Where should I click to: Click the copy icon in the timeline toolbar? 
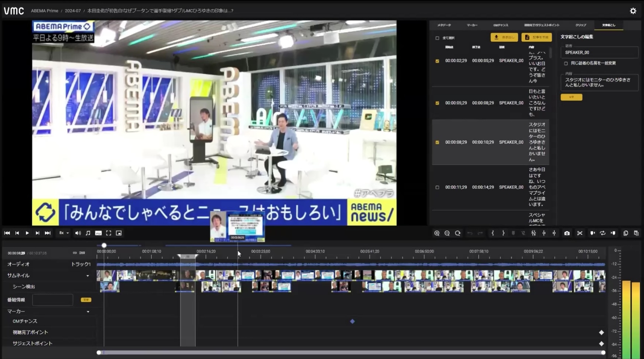(626, 233)
